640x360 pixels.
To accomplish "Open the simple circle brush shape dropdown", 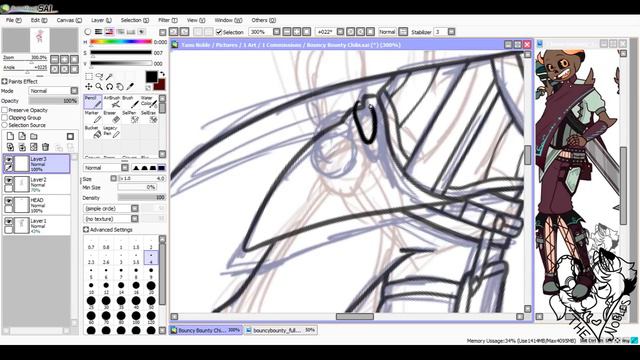I will pyautogui.click(x=111, y=209).
